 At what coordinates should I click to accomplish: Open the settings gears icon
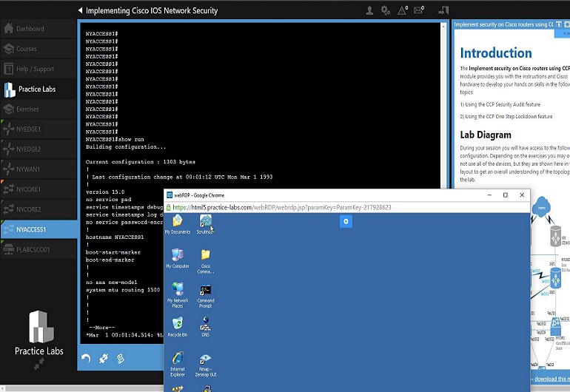(x=386, y=11)
